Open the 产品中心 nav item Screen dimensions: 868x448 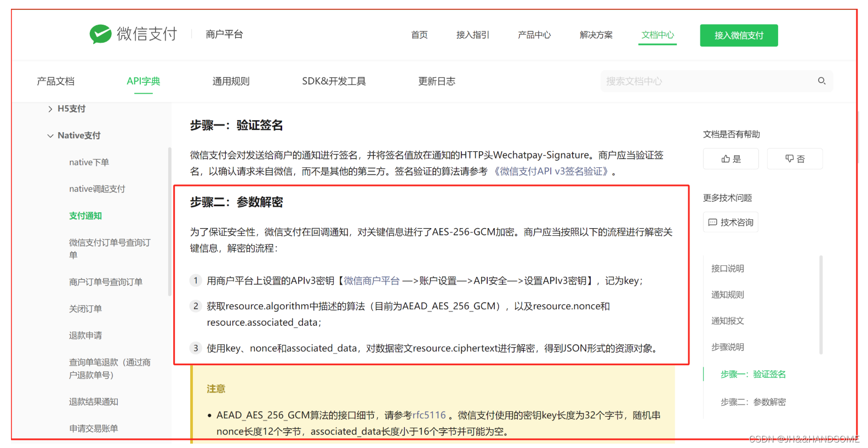[x=534, y=35]
